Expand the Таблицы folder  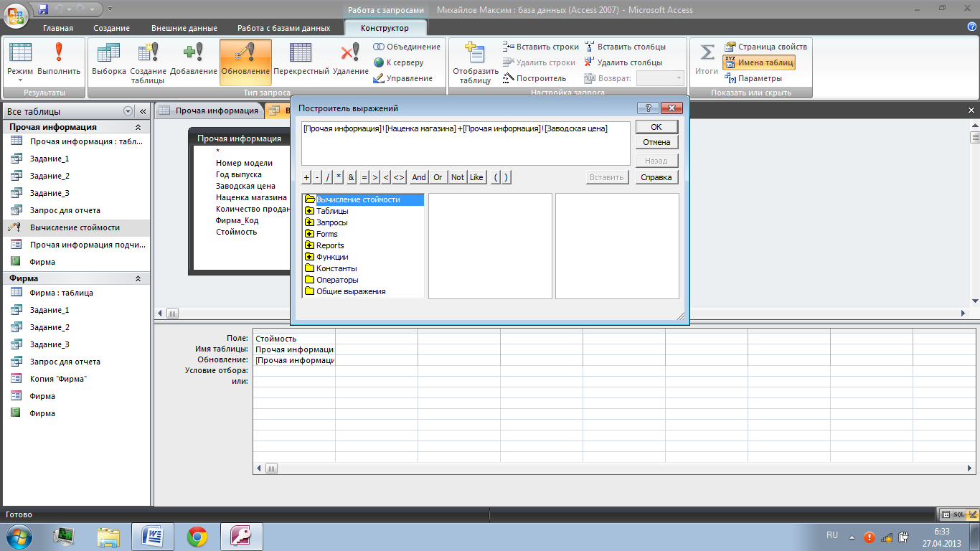[x=309, y=211]
